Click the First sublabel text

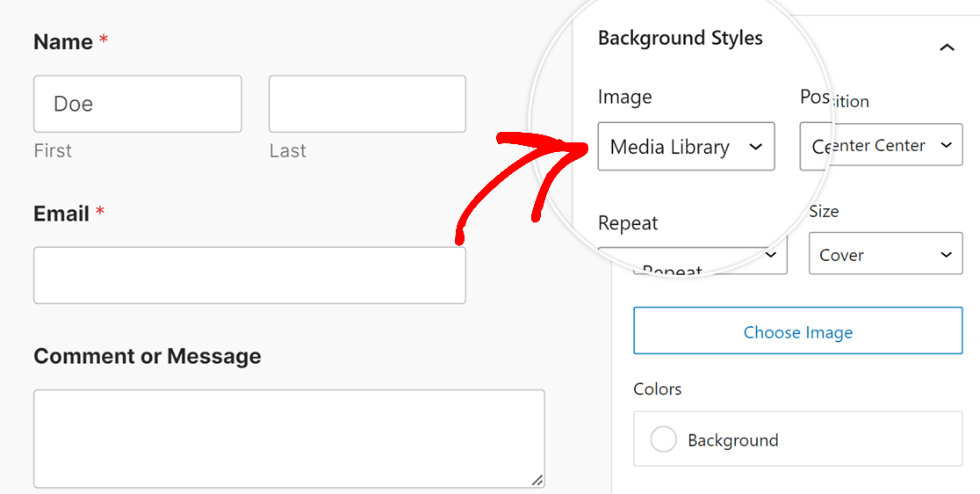point(53,150)
